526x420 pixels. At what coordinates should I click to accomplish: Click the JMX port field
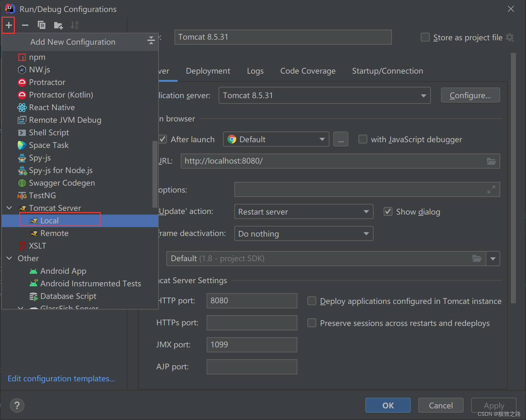click(252, 345)
